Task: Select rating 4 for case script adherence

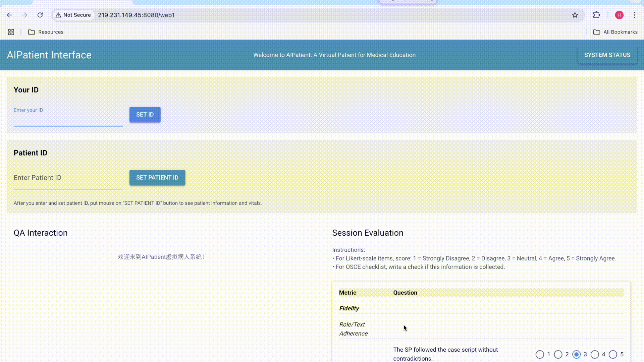Action: [595, 354]
